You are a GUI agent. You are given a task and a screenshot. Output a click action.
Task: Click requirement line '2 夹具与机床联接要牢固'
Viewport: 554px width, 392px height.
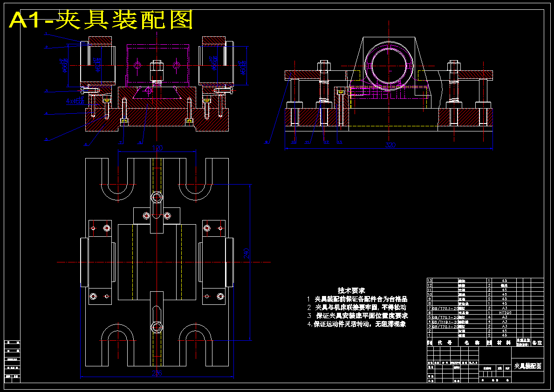click(x=356, y=307)
